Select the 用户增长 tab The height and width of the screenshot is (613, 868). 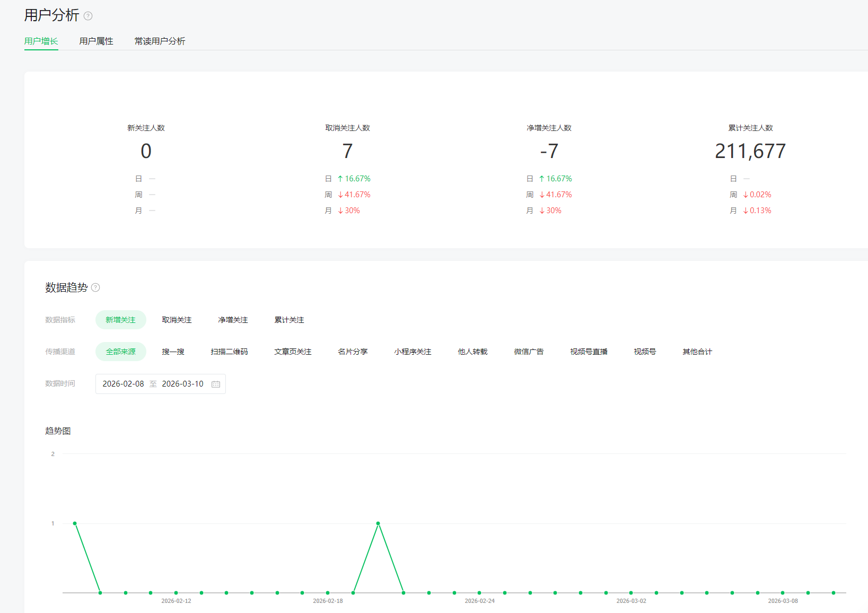[x=41, y=41]
